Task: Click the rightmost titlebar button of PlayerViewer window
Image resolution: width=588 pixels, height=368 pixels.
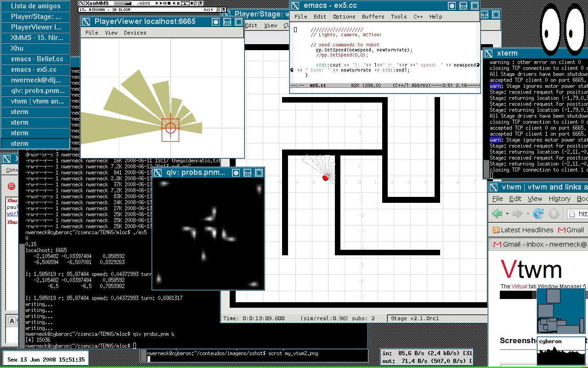Action: click(239, 22)
